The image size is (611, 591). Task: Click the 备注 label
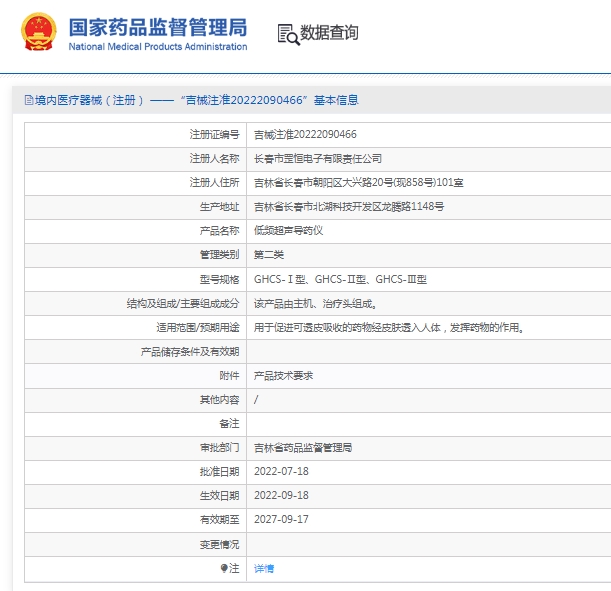(229, 423)
